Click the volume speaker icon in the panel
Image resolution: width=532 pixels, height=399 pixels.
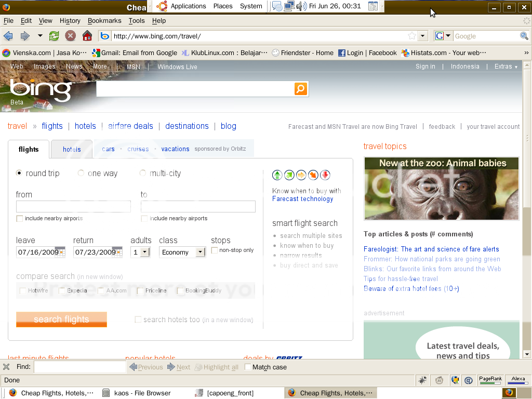tap(301, 6)
